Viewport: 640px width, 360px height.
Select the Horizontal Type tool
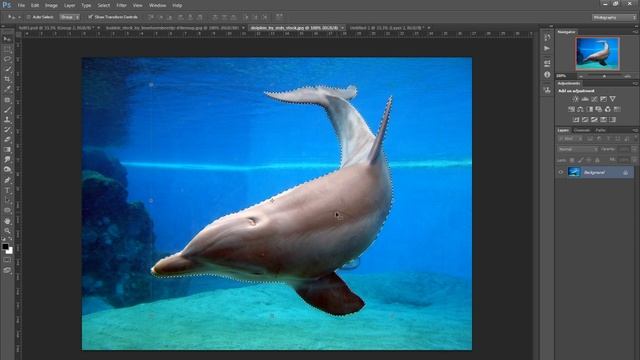point(7,190)
